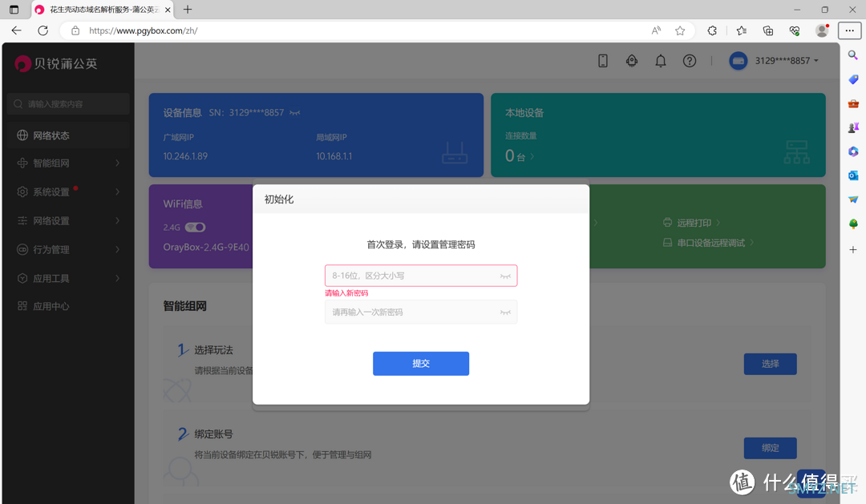The image size is (866, 504).
Task: Click the 选择 button for 选择玩法
Action: coord(770,364)
